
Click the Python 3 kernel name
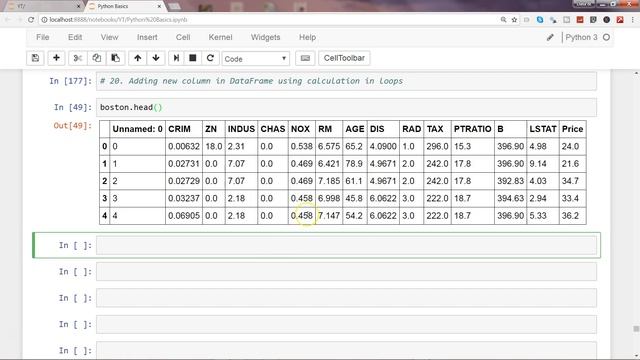click(581, 37)
